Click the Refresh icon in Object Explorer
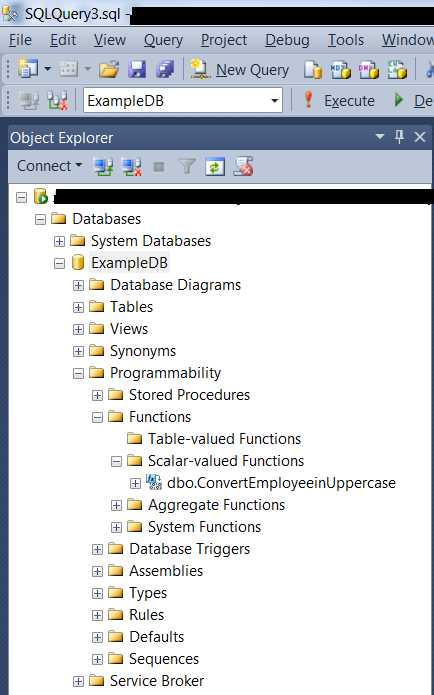434x695 pixels. tap(215, 167)
